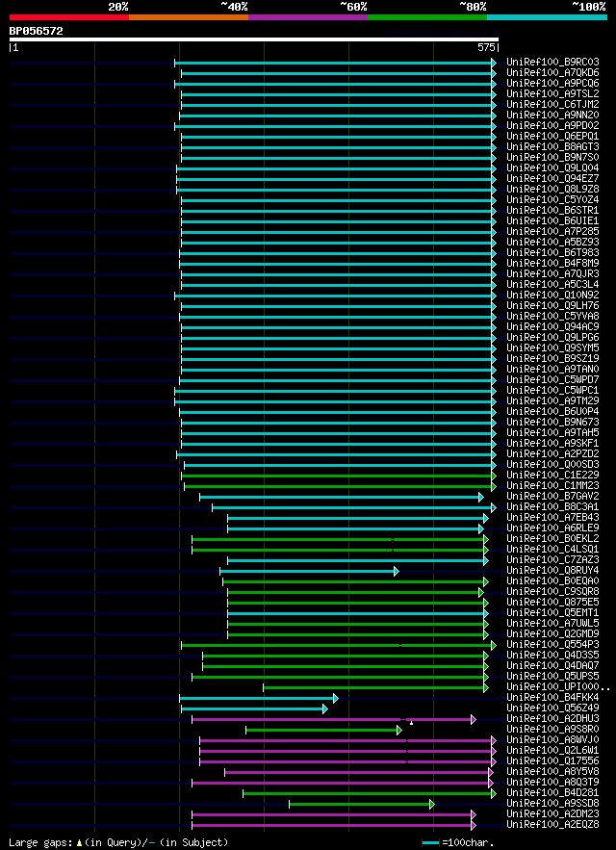Select hit label UniRef100_B7GAV2
Image resolution: width=616 pixels, height=850 pixels.
click(x=552, y=496)
